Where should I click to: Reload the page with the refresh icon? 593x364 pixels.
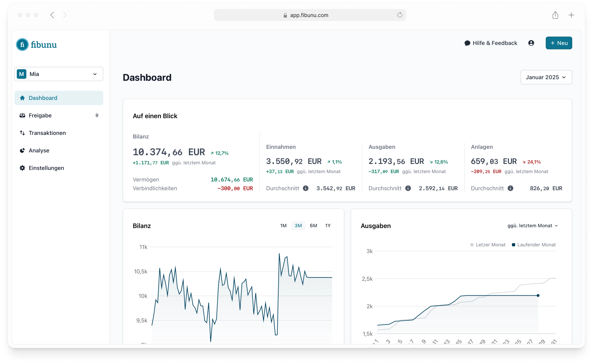[x=400, y=15]
